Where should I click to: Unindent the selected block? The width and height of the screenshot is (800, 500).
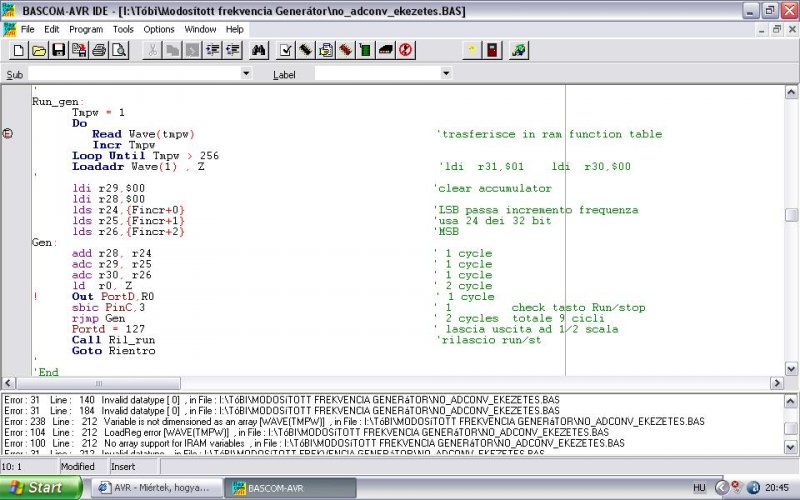pyautogui.click(x=233, y=50)
